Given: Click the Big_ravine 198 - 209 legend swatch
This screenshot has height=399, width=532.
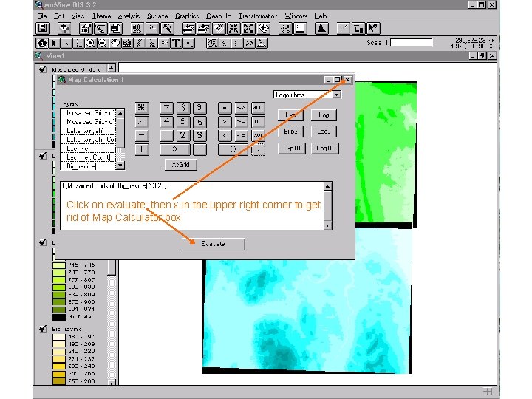Looking at the screenshot, I should (x=58, y=344).
